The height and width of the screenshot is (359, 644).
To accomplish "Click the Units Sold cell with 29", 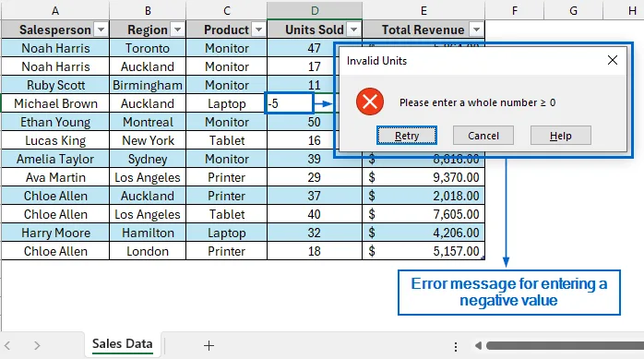I will click(x=315, y=177).
